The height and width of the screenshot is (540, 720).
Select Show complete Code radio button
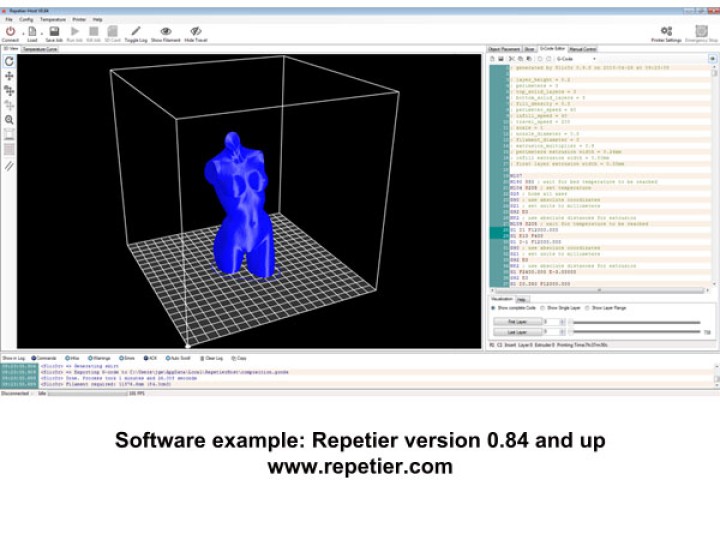coord(494,308)
